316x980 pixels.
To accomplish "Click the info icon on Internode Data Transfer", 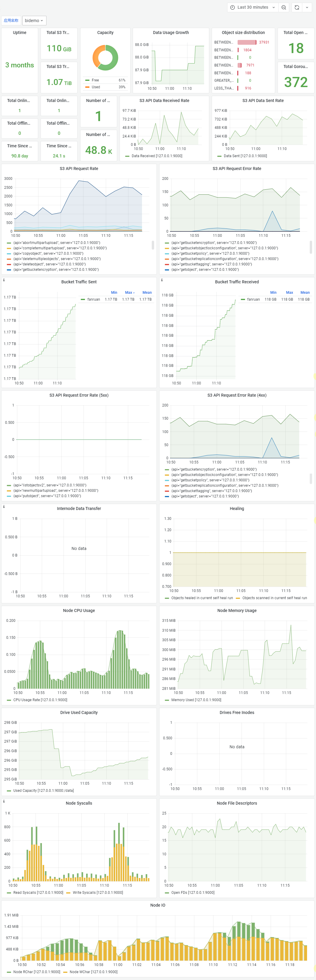I will pyautogui.click(x=4, y=507).
